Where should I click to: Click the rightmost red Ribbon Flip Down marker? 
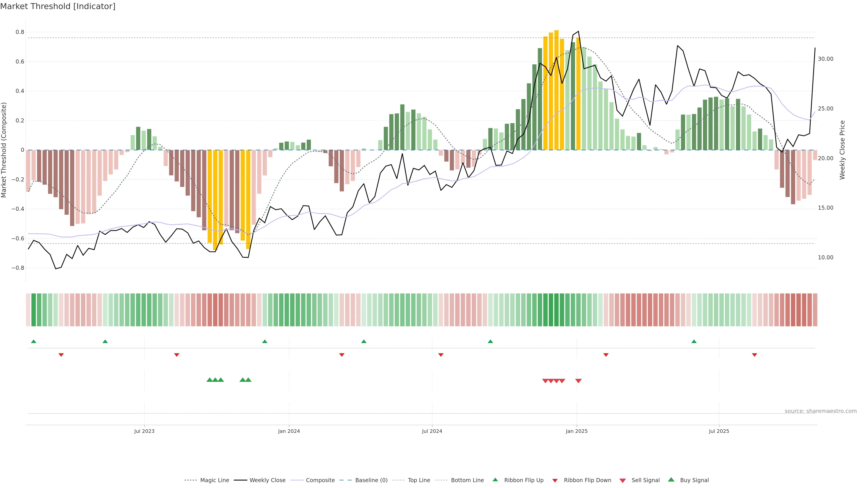[755, 355]
